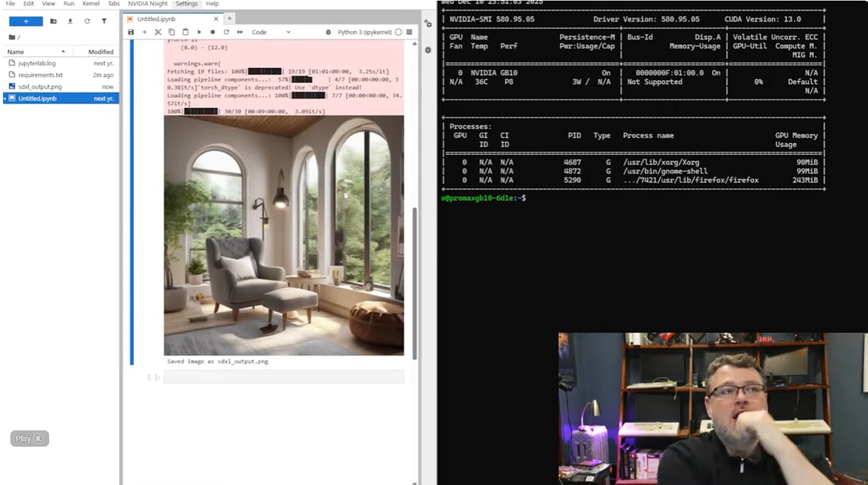The image size is (868, 485).
Task: Open the Code cell type dropdown
Action: [271, 32]
